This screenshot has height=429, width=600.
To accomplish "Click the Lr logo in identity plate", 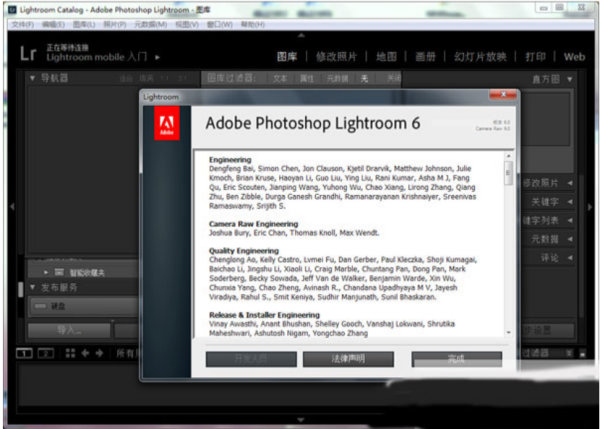I will [x=29, y=54].
